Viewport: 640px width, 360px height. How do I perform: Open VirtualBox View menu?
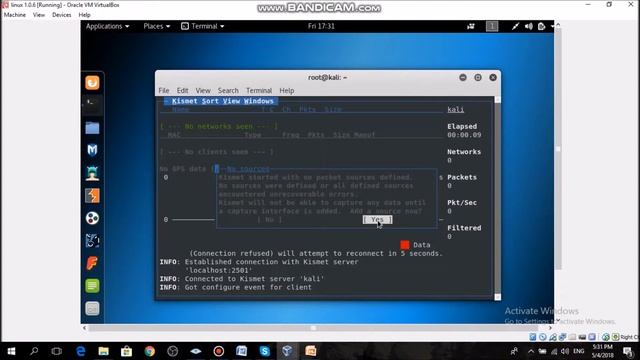[x=39, y=15]
